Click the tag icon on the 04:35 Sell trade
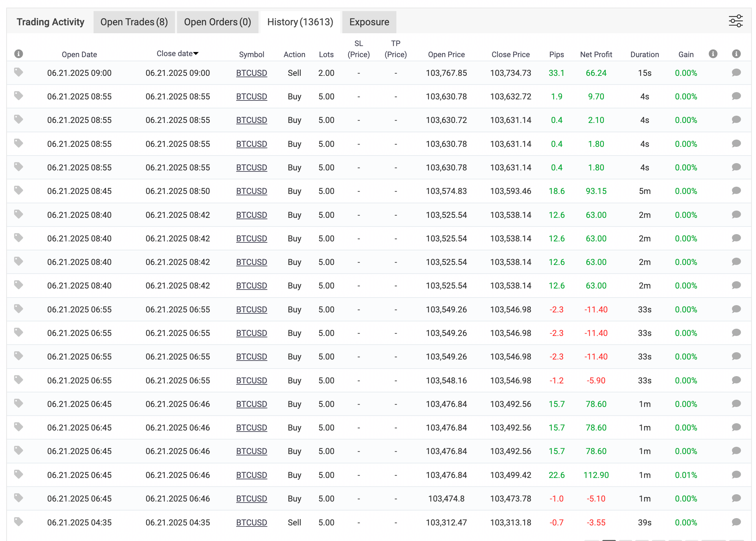 coord(19,522)
